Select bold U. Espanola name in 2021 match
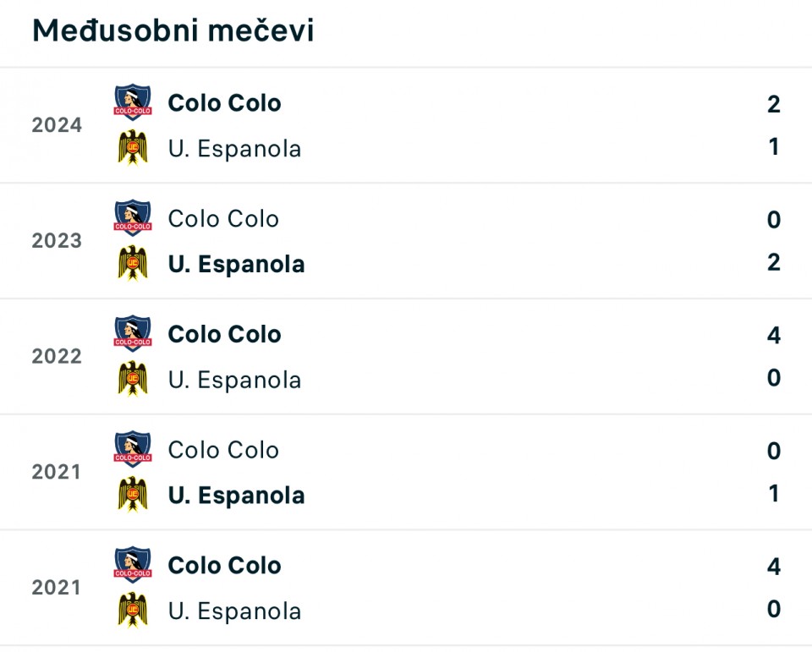Viewport: 812px width, 652px height. tap(236, 495)
